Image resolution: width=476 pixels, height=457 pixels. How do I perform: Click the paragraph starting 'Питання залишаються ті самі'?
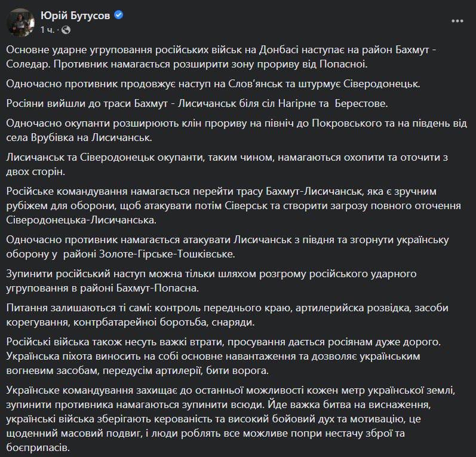[227, 314]
